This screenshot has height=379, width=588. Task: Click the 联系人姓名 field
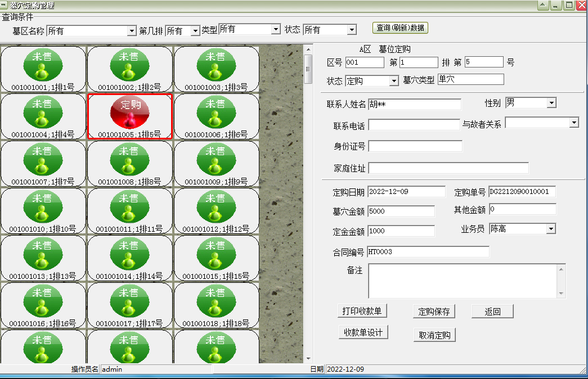click(x=414, y=104)
